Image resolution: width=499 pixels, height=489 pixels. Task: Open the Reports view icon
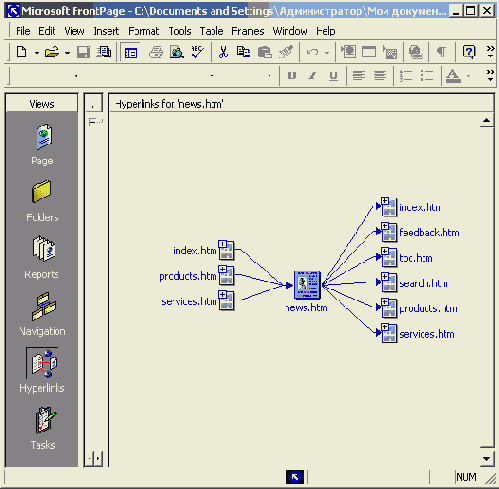(x=44, y=248)
